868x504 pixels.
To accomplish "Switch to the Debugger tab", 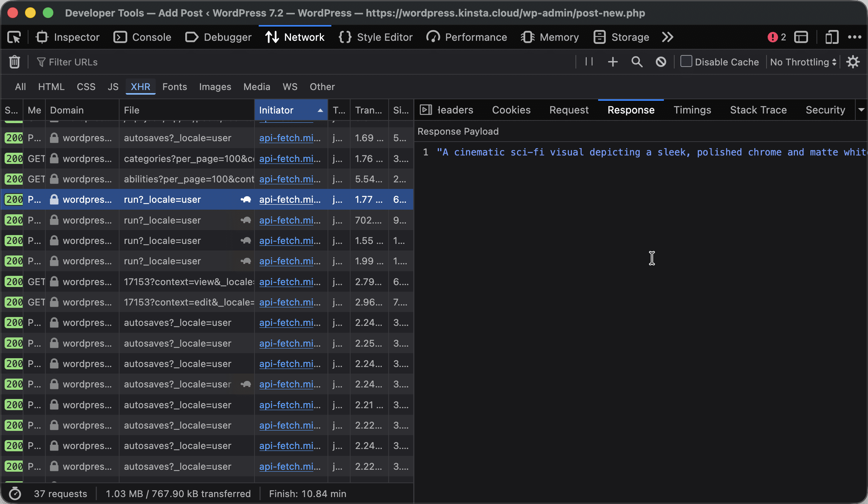I will tap(218, 37).
